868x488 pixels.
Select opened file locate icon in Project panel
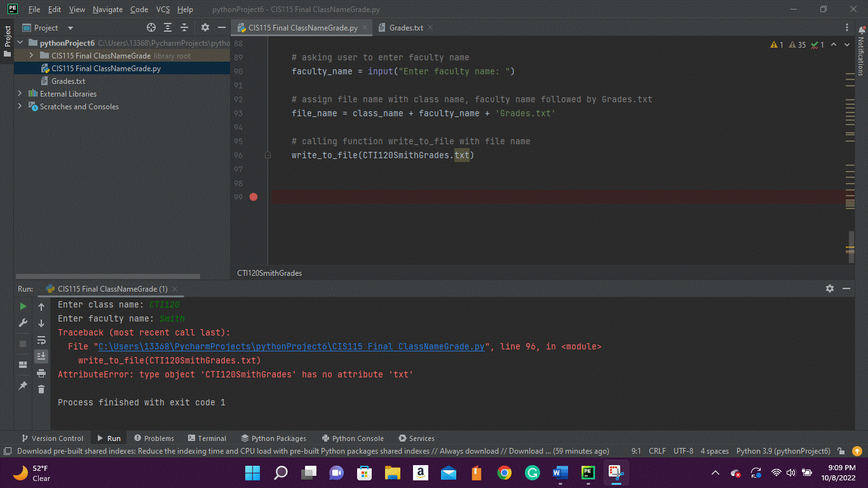pyautogui.click(x=151, y=28)
